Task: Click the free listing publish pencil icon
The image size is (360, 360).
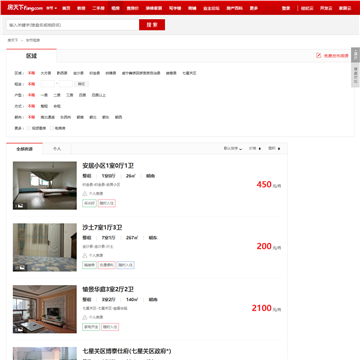Action: click(319, 56)
